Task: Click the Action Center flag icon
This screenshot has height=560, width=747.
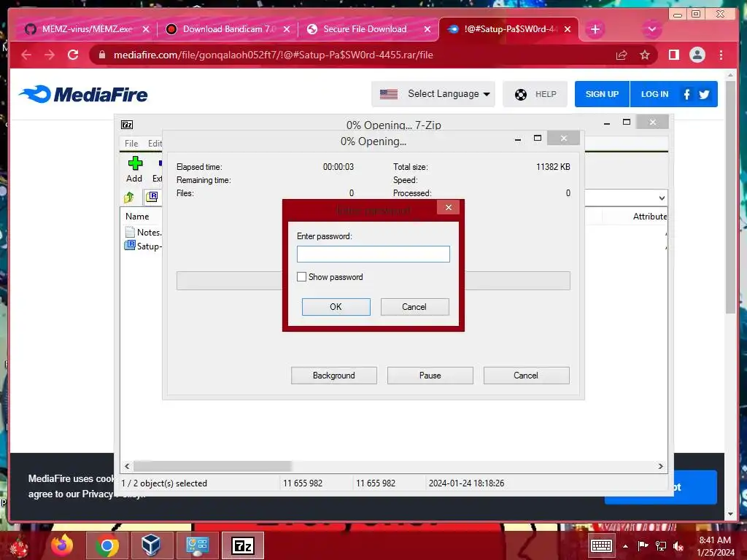Action: [643, 545]
